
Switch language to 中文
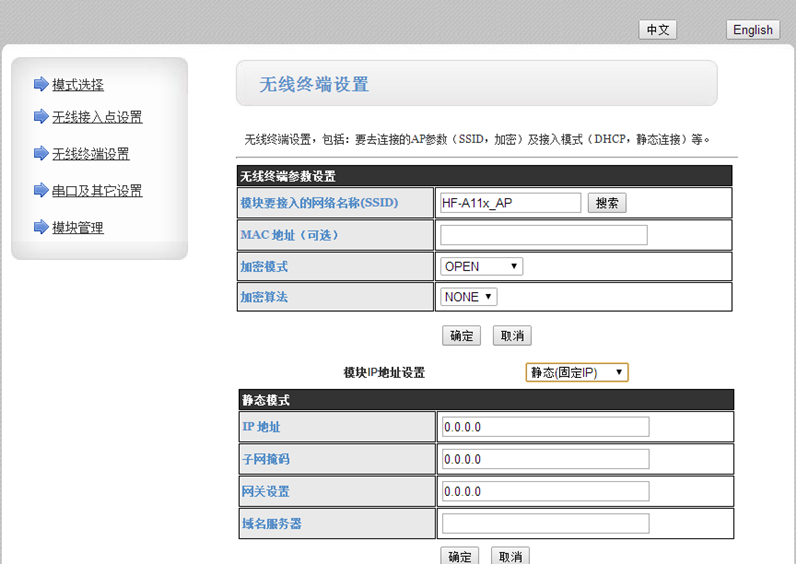pyautogui.click(x=658, y=30)
